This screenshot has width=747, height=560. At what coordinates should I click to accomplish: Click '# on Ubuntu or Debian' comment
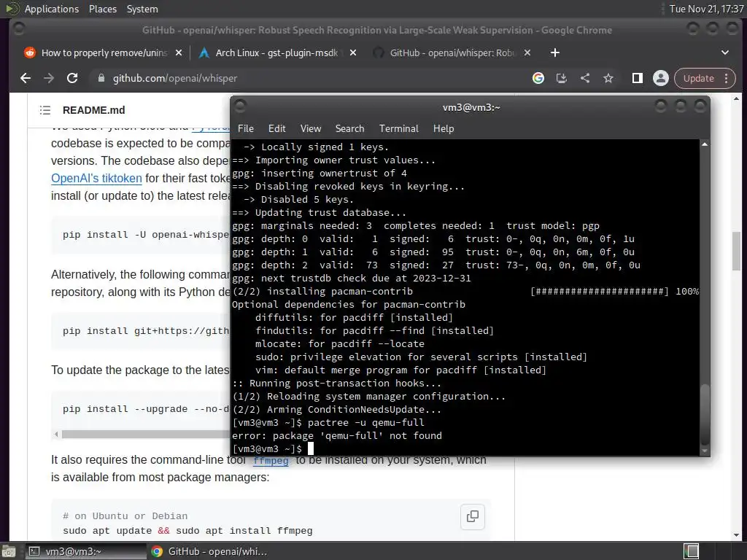point(125,516)
